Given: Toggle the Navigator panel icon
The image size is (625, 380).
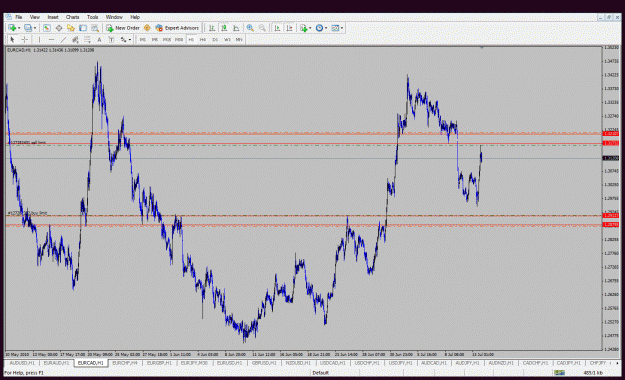Looking at the screenshot, I should click(71, 28).
